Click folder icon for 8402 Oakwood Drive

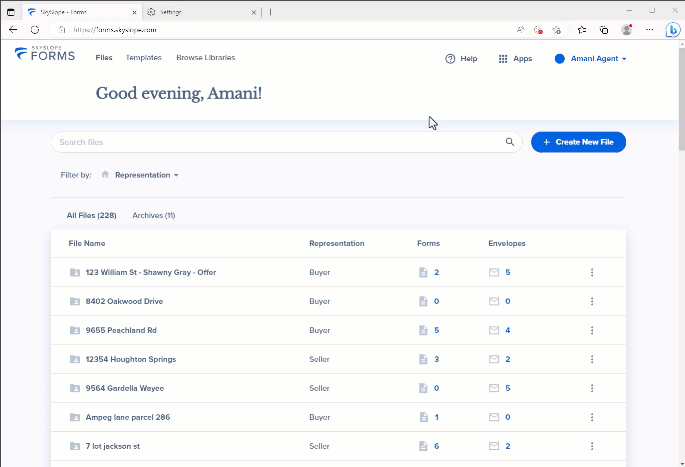click(x=75, y=301)
